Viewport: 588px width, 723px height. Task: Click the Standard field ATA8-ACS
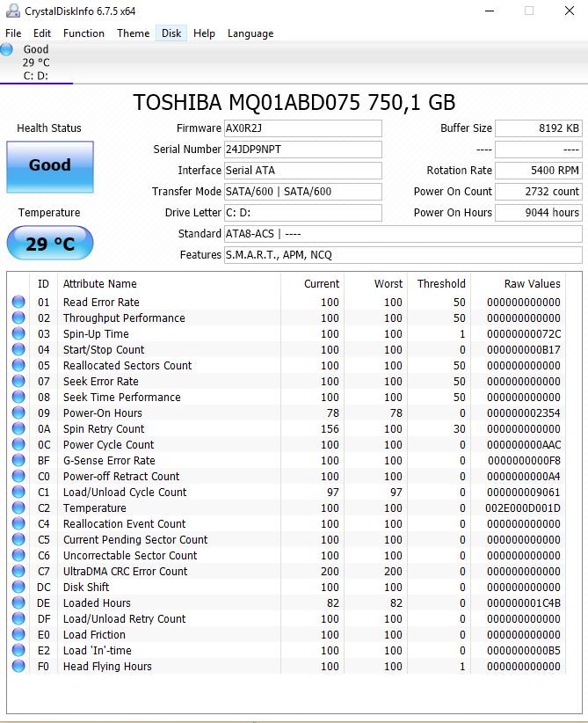pyautogui.click(x=403, y=234)
